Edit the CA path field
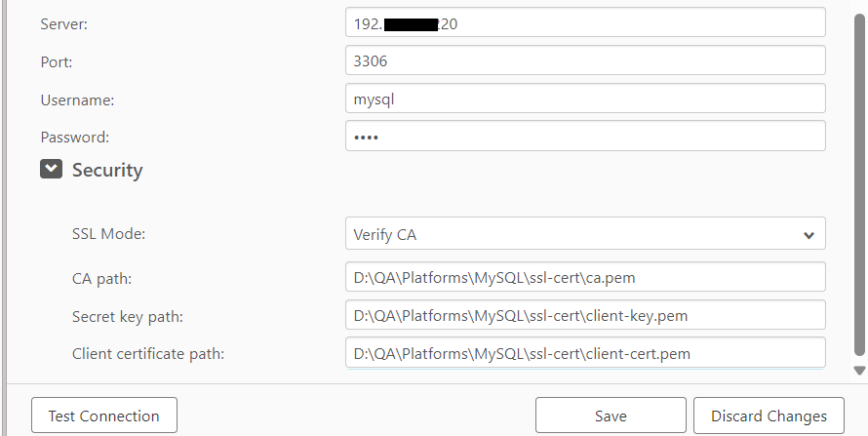868x436 pixels. click(x=585, y=277)
